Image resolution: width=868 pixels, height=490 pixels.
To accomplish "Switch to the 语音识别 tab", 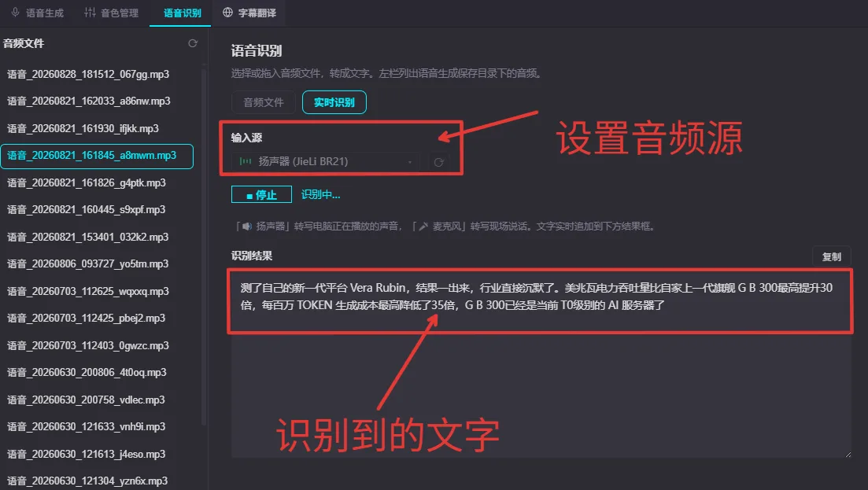I will tap(180, 13).
